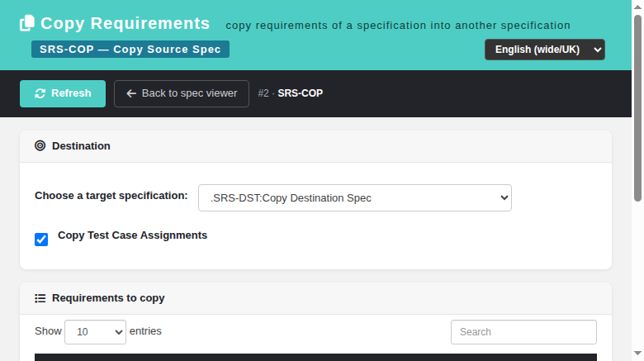
Task: Open the target specification dropdown
Action: [x=355, y=197]
